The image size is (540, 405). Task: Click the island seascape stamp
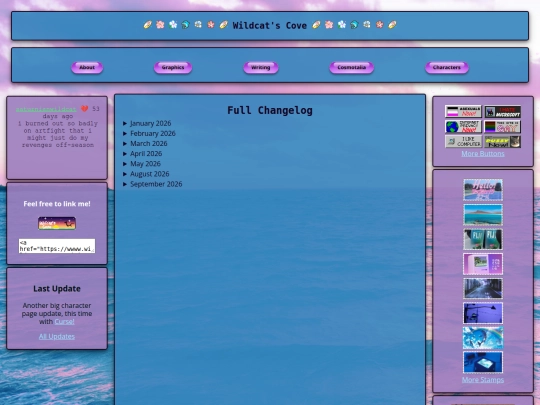click(483, 215)
